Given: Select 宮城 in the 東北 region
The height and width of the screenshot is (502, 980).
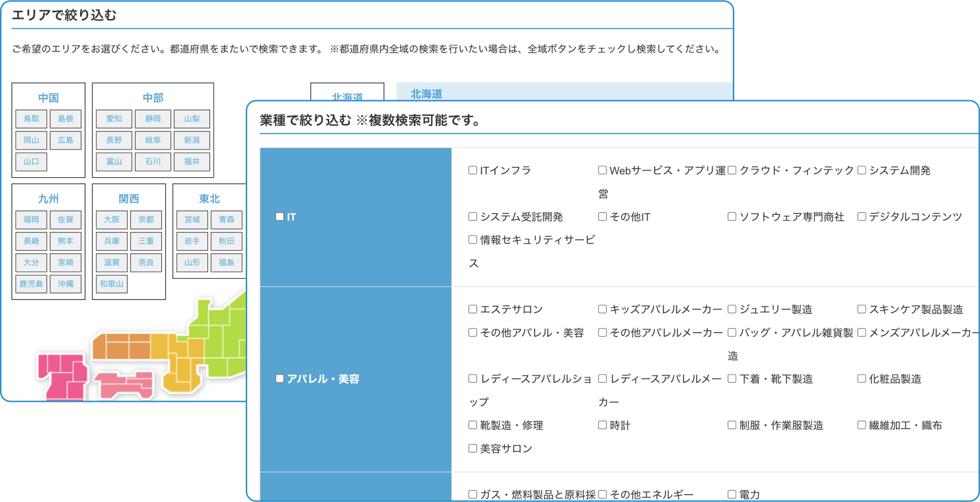Looking at the screenshot, I should [192, 220].
